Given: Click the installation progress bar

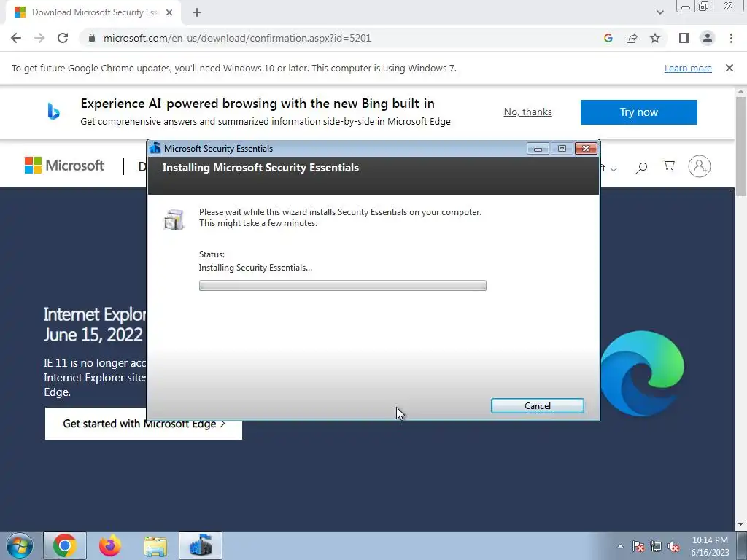Looking at the screenshot, I should coord(343,286).
